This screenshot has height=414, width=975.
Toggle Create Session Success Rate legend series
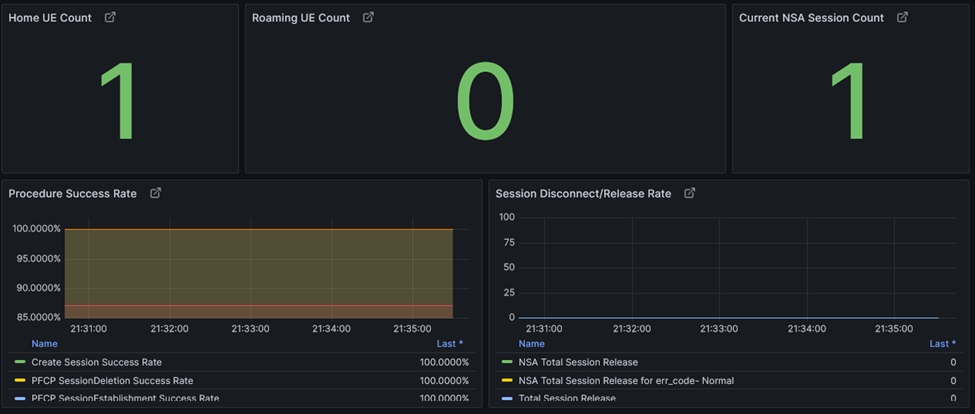click(96, 362)
